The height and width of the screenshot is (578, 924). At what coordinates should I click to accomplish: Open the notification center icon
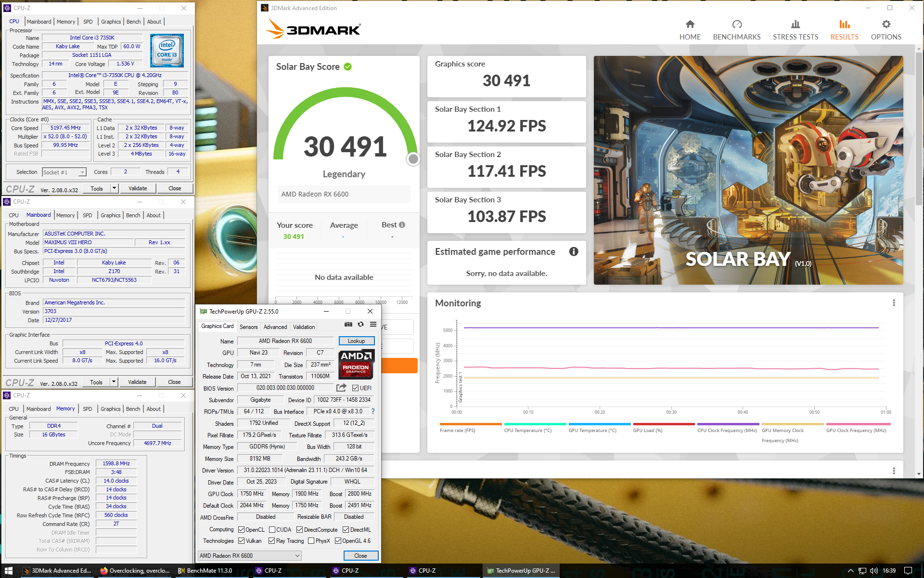[x=908, y=571]
